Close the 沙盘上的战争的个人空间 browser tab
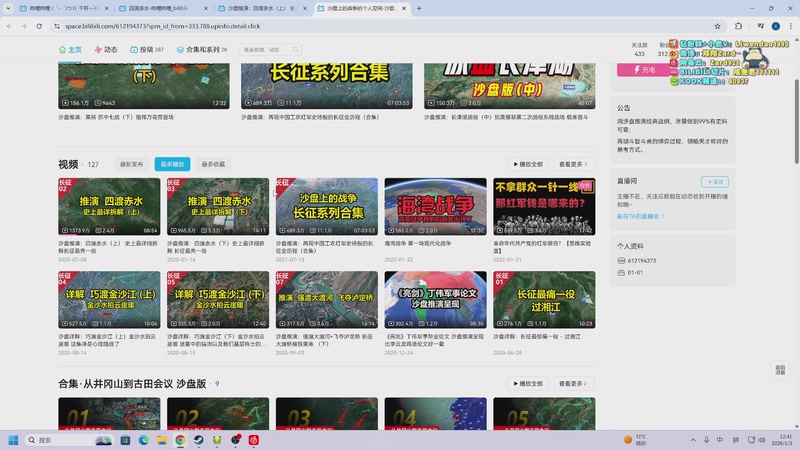The image size is (800, 450). pos(404,8)
